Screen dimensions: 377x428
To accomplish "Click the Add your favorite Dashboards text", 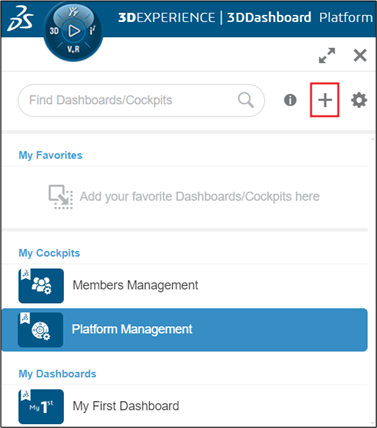I will tap(199, 197).
